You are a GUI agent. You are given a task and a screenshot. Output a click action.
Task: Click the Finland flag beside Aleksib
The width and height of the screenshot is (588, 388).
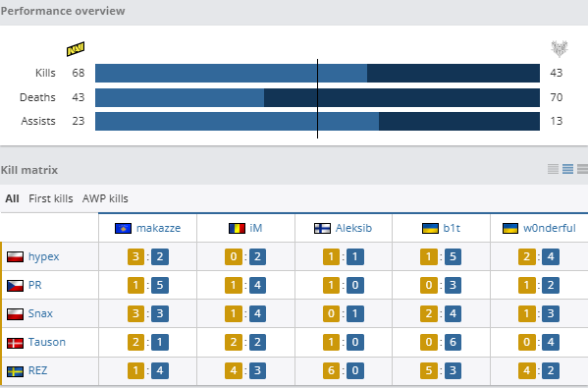(x=322, y=228)
